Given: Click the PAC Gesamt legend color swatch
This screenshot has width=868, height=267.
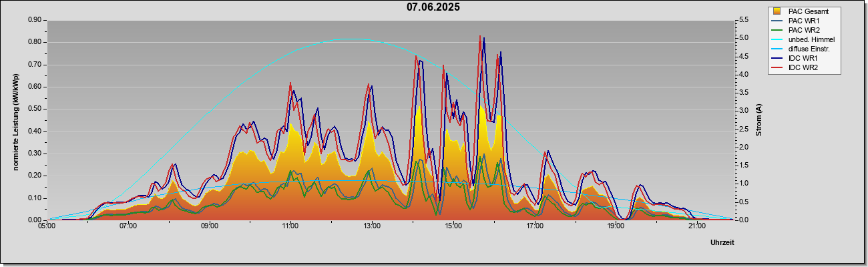Looking at the screenshot, I should 777,11.
